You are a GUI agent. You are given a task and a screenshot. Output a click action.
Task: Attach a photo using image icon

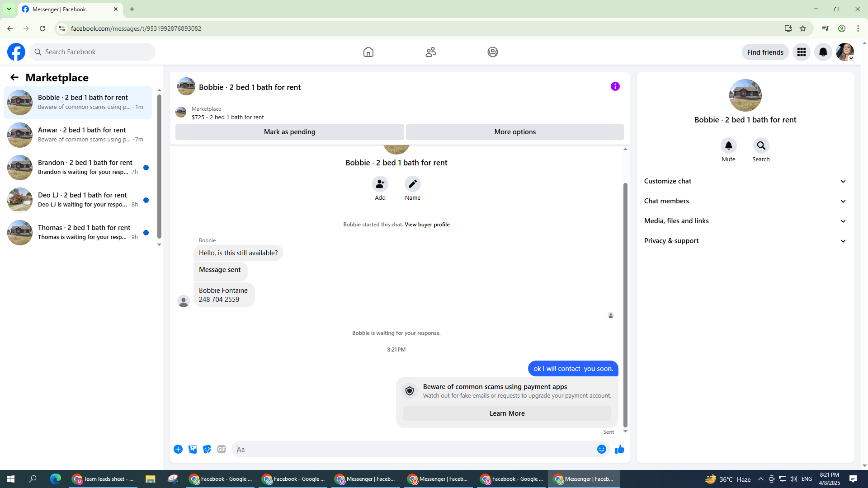[x=193, y=449]
